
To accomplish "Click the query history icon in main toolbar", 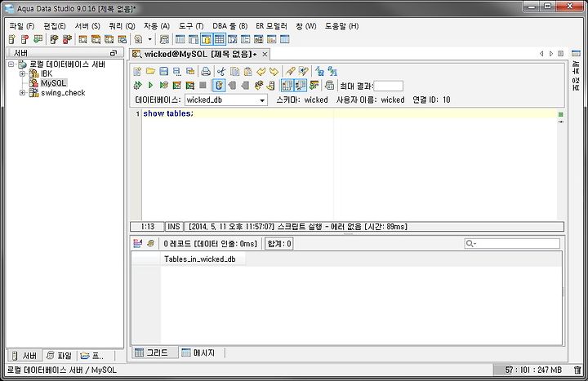I will (164, 39).
